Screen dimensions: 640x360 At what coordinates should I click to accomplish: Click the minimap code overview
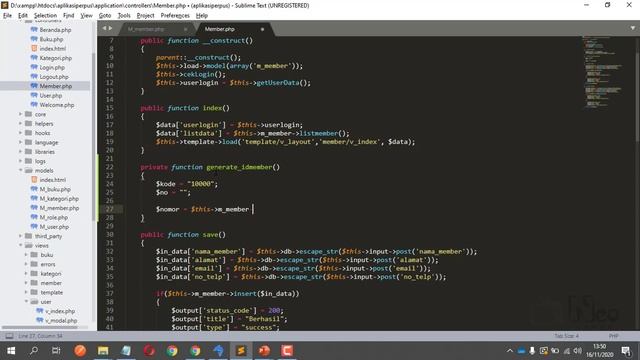point(603,72)
